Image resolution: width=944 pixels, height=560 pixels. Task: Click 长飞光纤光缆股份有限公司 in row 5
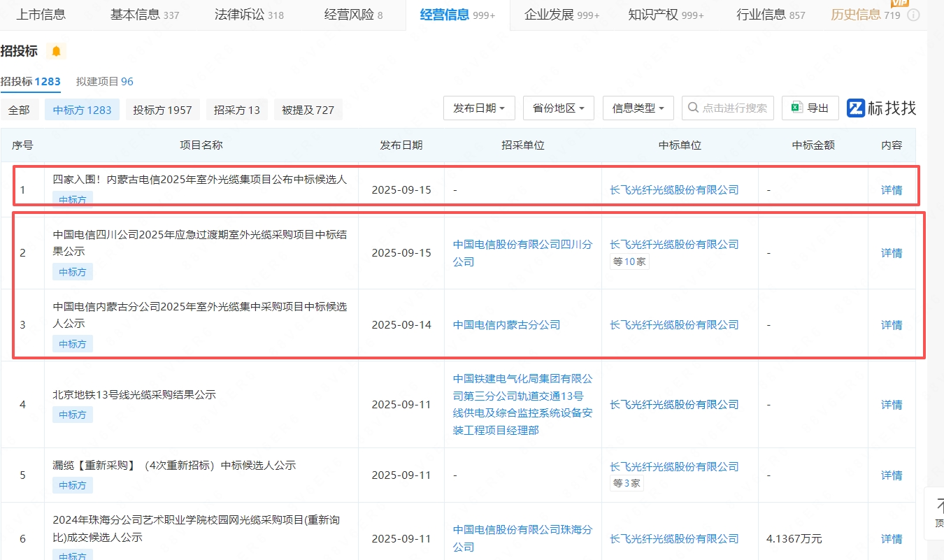(x=674, y=467)
